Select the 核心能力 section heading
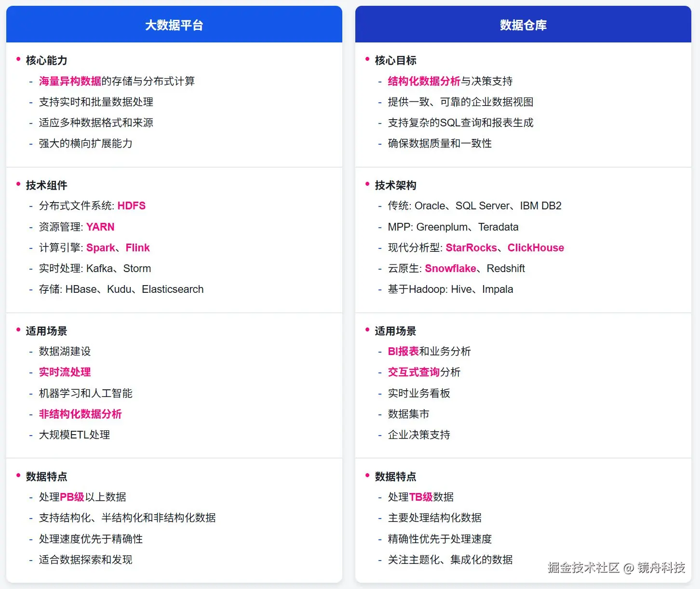 tap(46, 60)
